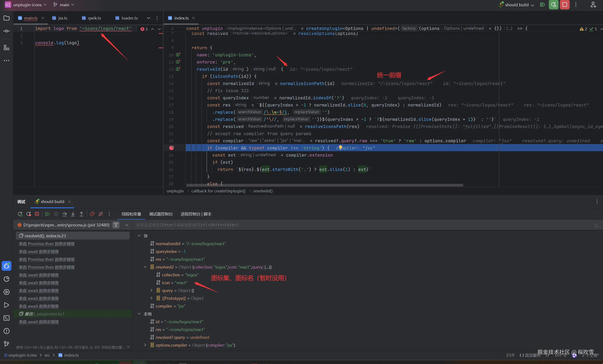Click Step Out up-arrow icon
Image resolution: width=603 pixels, height=364 pixels.
tap(81, 214)
